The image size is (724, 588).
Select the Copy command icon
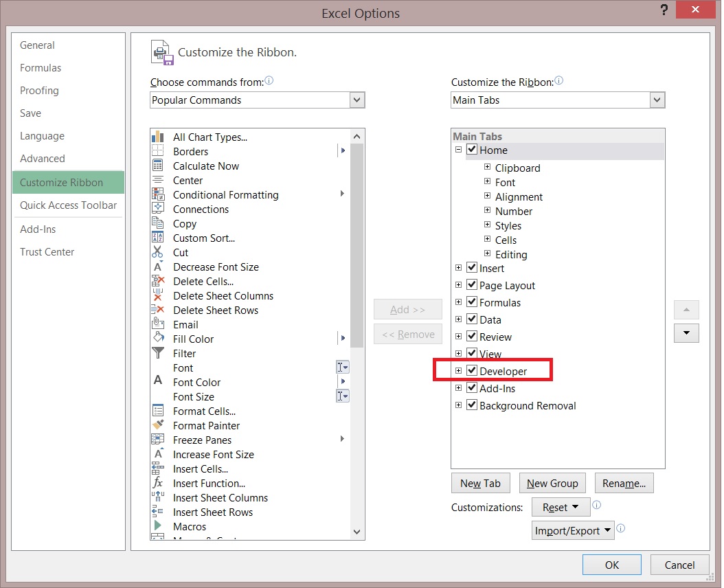(159, 223)
